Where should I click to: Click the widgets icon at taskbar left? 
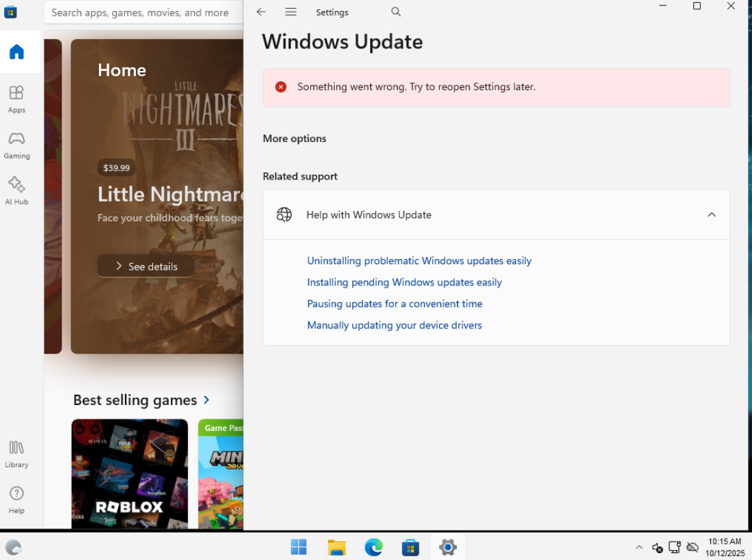pos(14,547)
